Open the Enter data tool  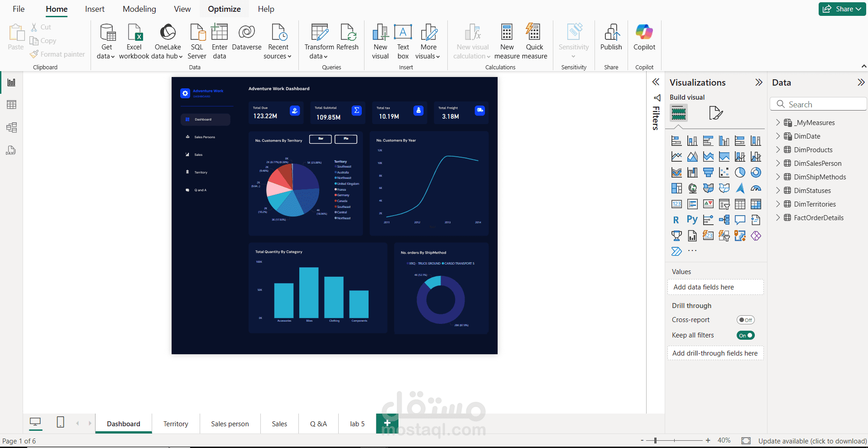pyautogui.click(x=220, y=42)
